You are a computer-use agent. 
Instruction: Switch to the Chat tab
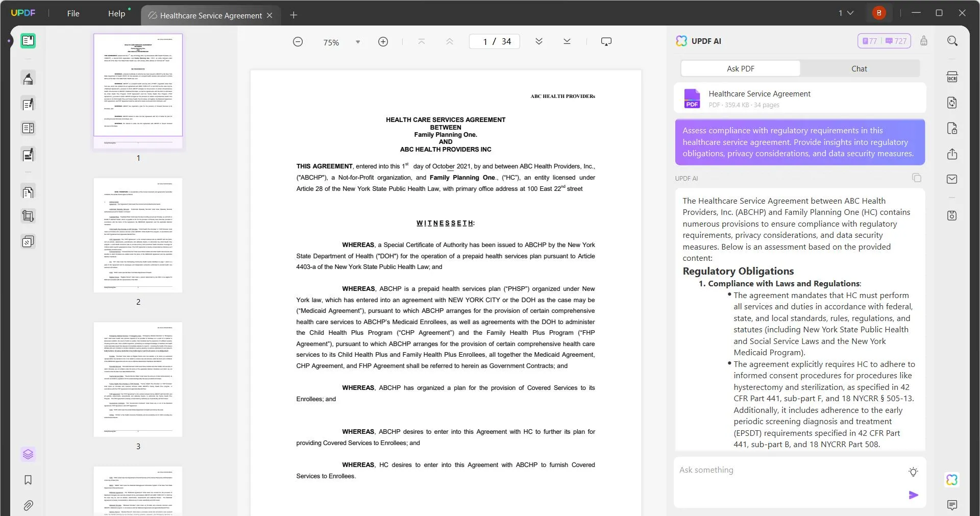coord(859,68)
